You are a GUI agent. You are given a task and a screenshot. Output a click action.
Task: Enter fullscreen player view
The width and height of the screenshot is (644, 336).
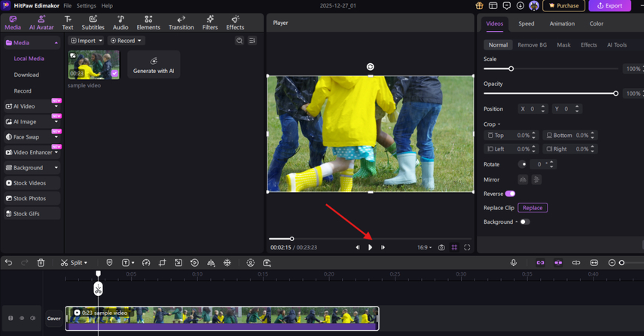[x=467, y=247]
